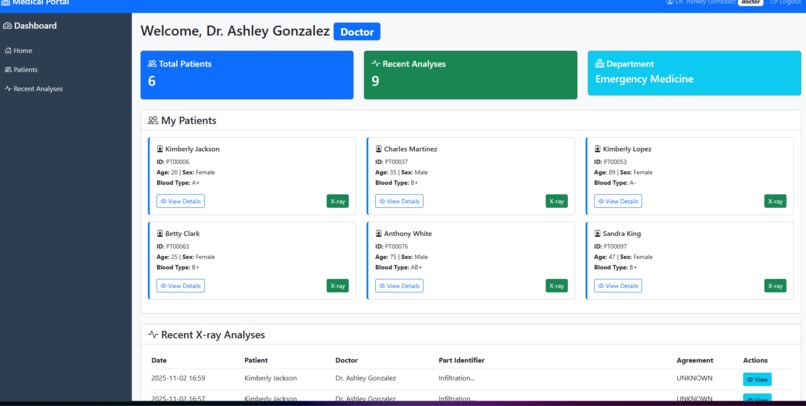The image size is (806, 406).
Task: Click the Patients people icon in sidebar
Action: [8, 69]
